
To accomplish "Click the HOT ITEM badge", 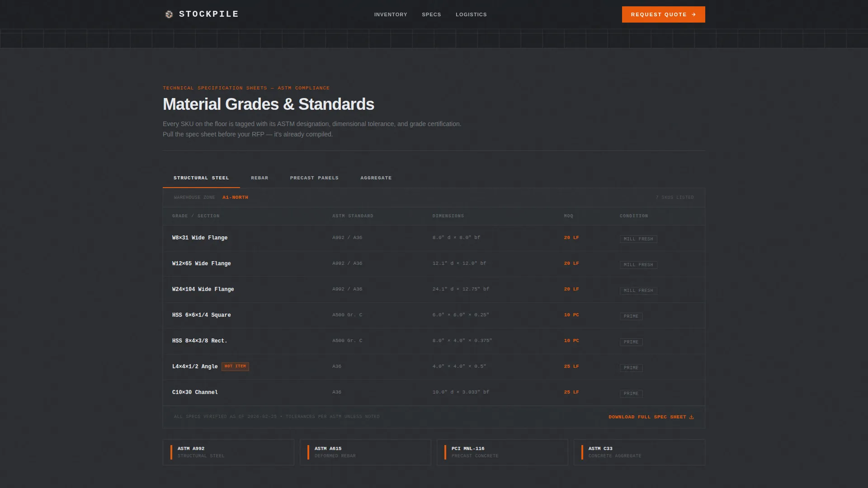I will click(235, 366).
